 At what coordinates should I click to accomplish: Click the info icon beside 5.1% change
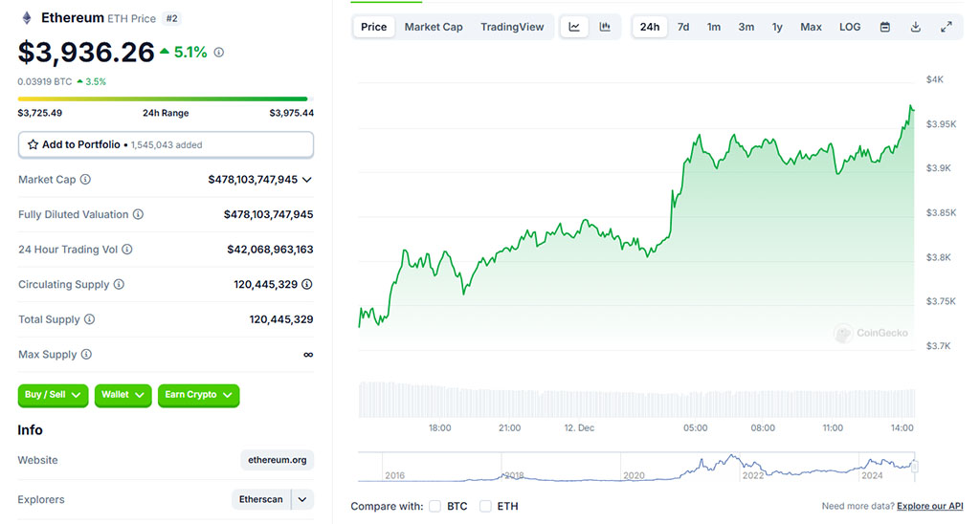click(x=219, y=53)
